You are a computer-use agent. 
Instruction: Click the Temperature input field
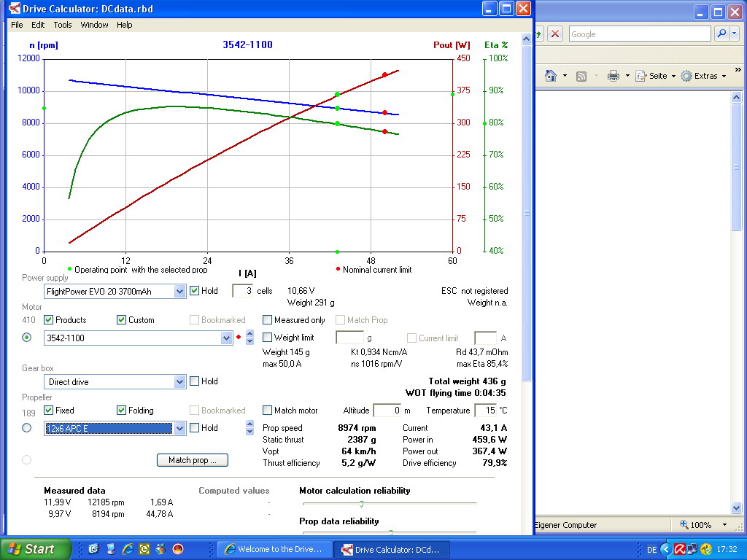[x=484, y=411]
